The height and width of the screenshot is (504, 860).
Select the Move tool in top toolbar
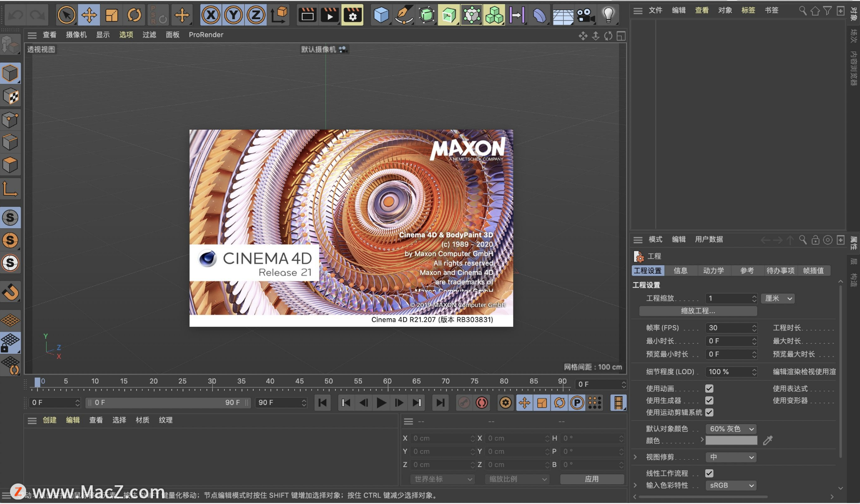(89, 15)
